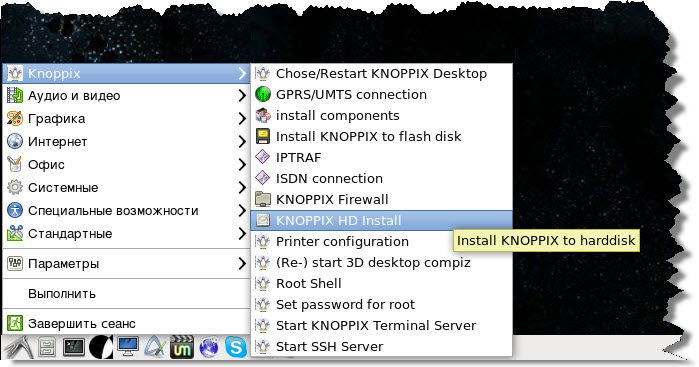Click the floppy icon for flash disk install
Image resolution: width=699 pixels, height=367 pixels.
point(263,136)
